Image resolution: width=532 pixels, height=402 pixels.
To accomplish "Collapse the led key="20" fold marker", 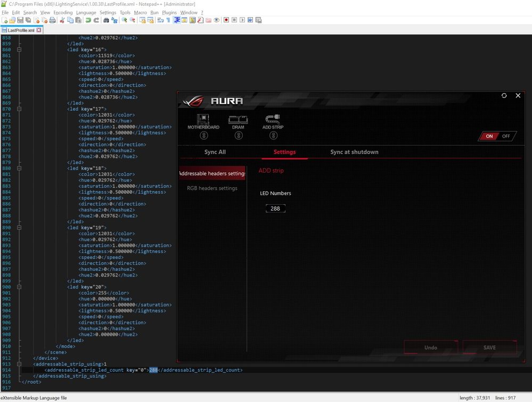I will coord(19,287).
